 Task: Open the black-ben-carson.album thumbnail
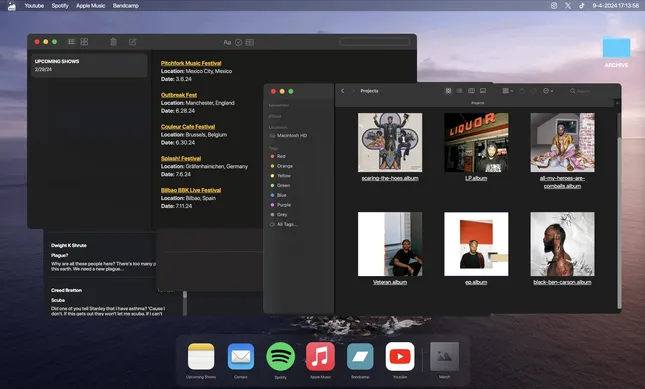pos(562,244)
